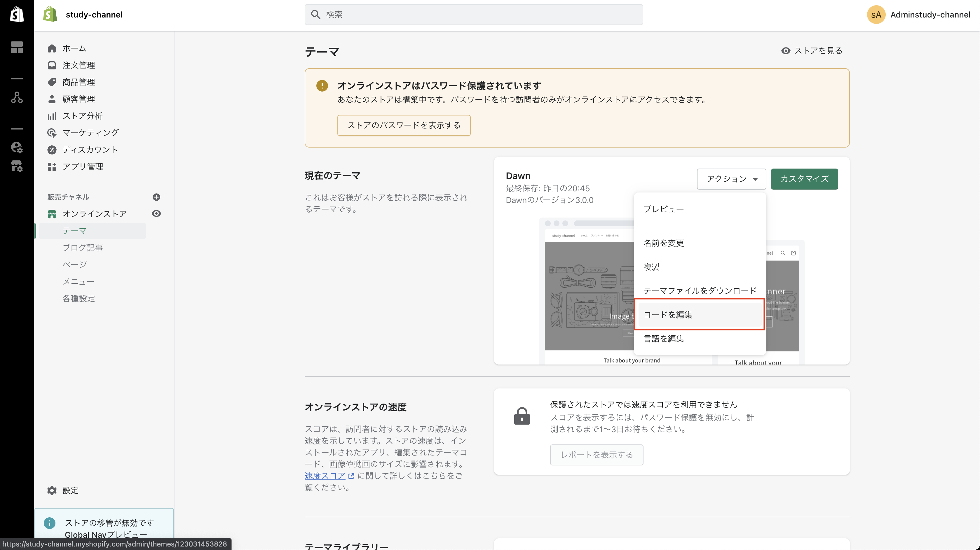Open the user settings icon in the rail
This screenshot has height=550, width=980.
click(17, 148)
